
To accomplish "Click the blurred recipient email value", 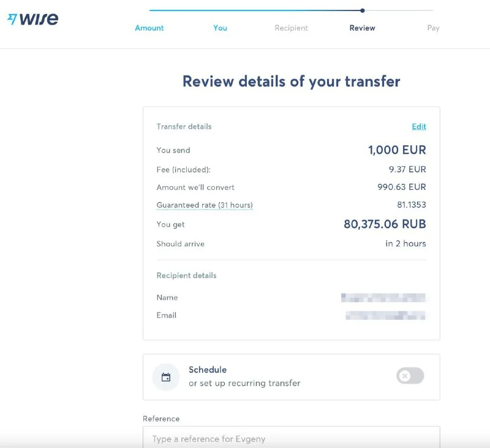I will [385, 316].
